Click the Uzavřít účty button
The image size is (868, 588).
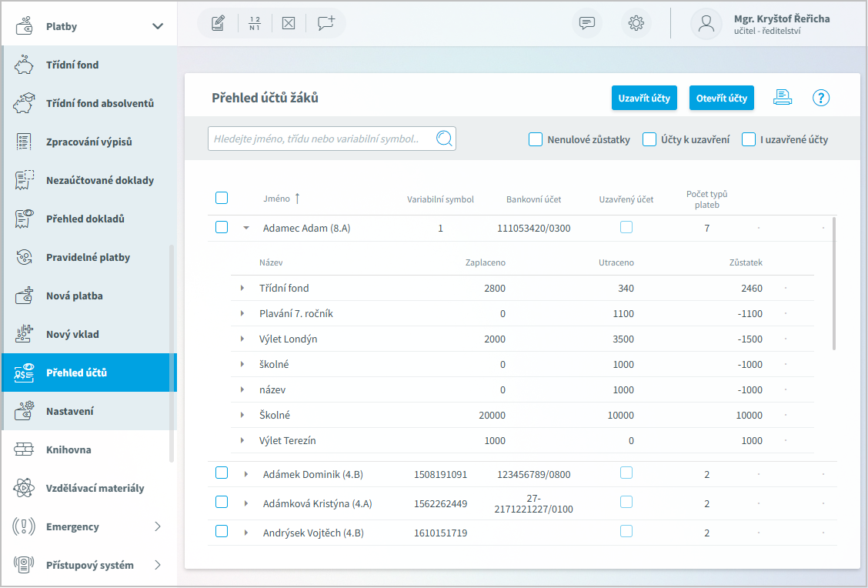pos(644,98)
